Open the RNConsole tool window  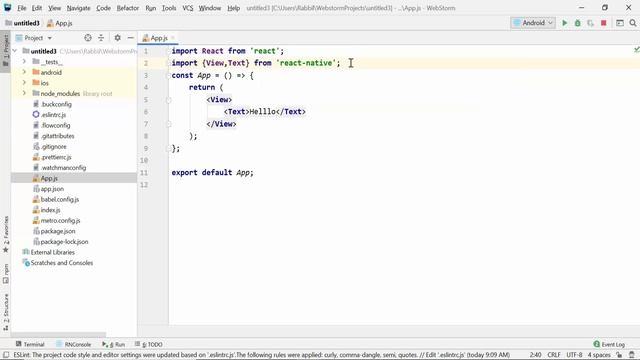click(x=73, y=344)
